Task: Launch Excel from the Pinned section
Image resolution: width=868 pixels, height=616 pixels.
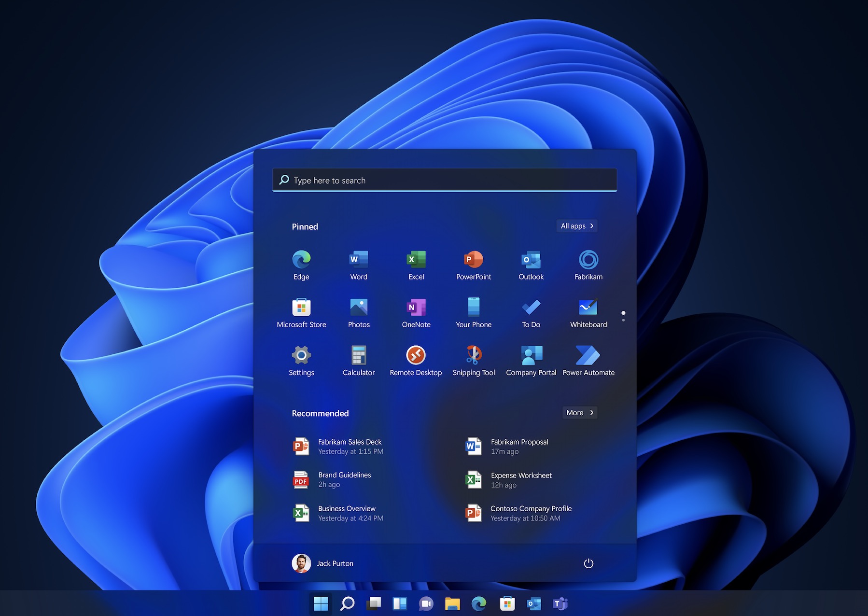Action: coord(416,265)
